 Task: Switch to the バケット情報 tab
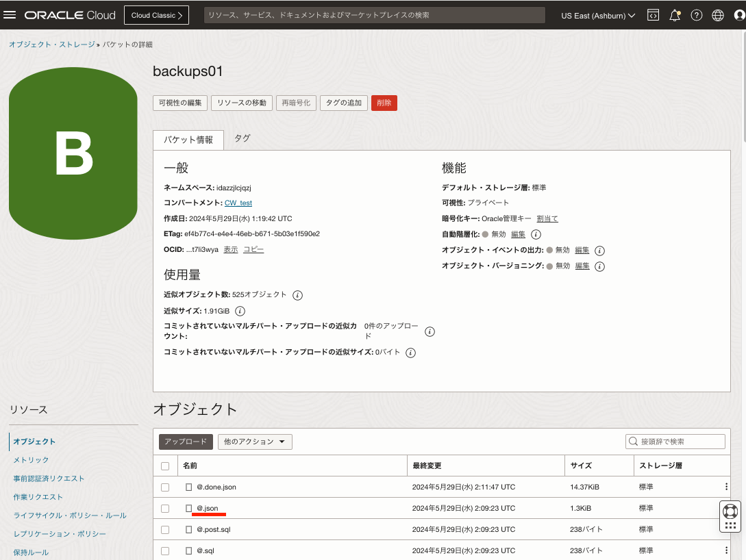(x=188, y=140)
